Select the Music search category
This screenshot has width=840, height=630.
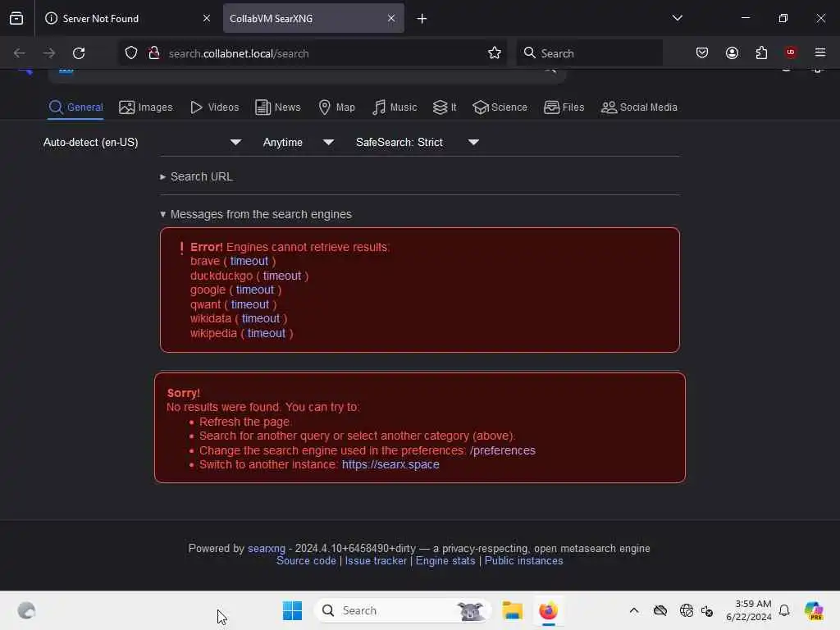[x=395, y=107]
